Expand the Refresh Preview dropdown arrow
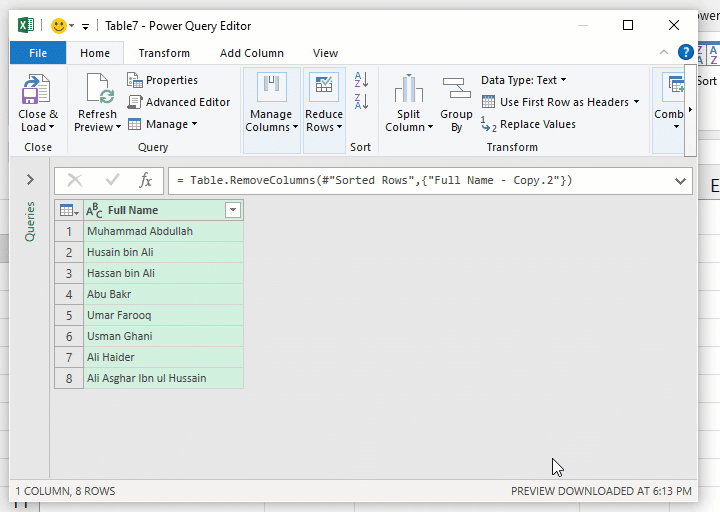The height and width of the screenshot is (512, 720). pyautogui.click(x=118, y=127)
